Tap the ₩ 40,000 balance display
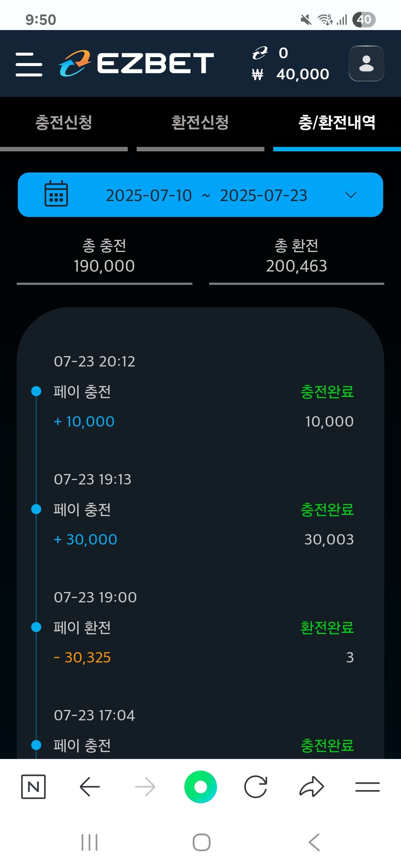The height and width of the screenshot is (868, 401). click(291, 74)
